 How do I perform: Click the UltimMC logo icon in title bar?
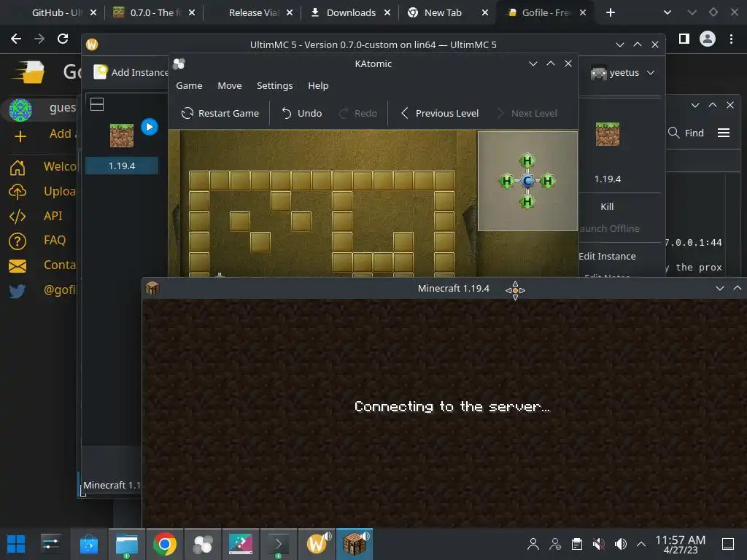[92, 44]
